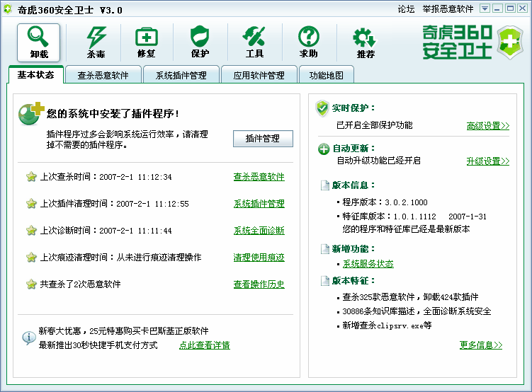Image resolution: width=532 pixels, height=392 pixels.
Task: Click the 版本信息 document icon
Action: pos(325,185)
